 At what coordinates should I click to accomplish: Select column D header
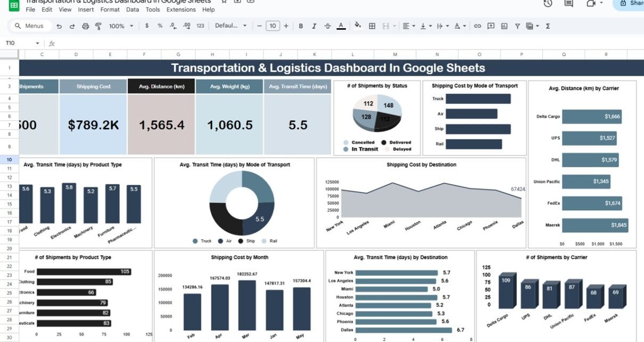[76, 54]
